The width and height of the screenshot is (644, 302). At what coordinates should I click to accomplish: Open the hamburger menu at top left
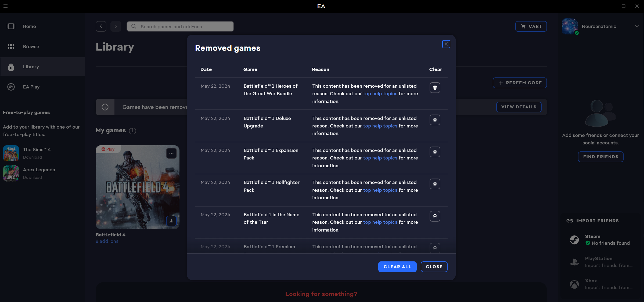coord(5,6)
